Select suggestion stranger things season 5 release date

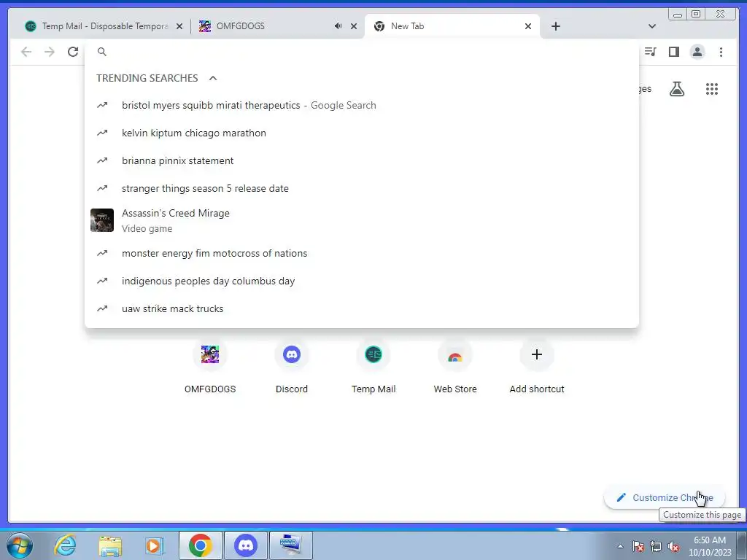(362, 188)
